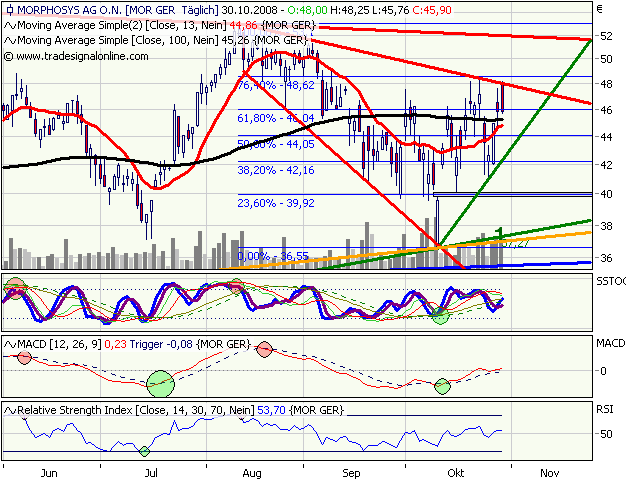Viewport: 640px width, 480px height.
Task: Click the copyright icon before www.tradesignalonline.com
Action: click(x=9, y=56)
